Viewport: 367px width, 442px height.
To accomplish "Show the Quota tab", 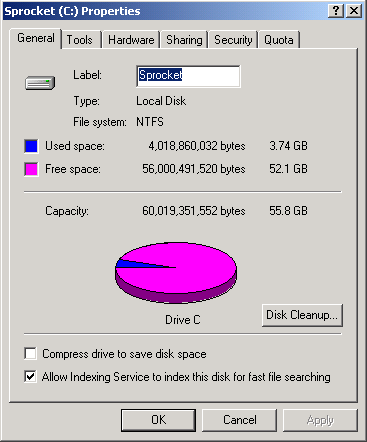I will click(x=279, y=40).
